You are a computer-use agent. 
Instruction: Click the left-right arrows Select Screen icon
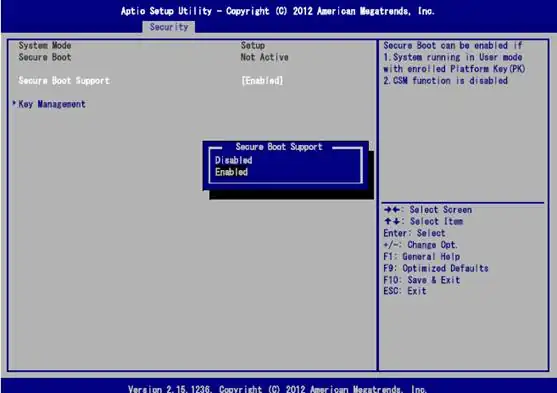pos(391,210)
